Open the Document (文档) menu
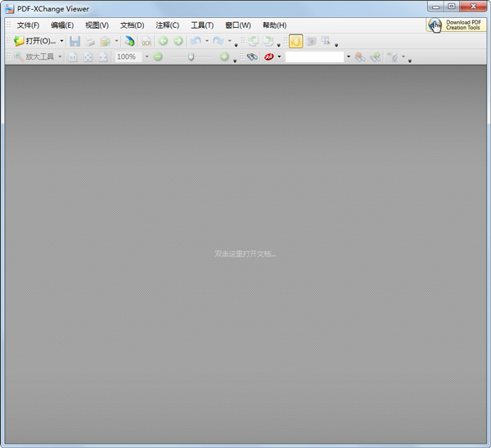491x448 pixels. [x=132, y=25]
